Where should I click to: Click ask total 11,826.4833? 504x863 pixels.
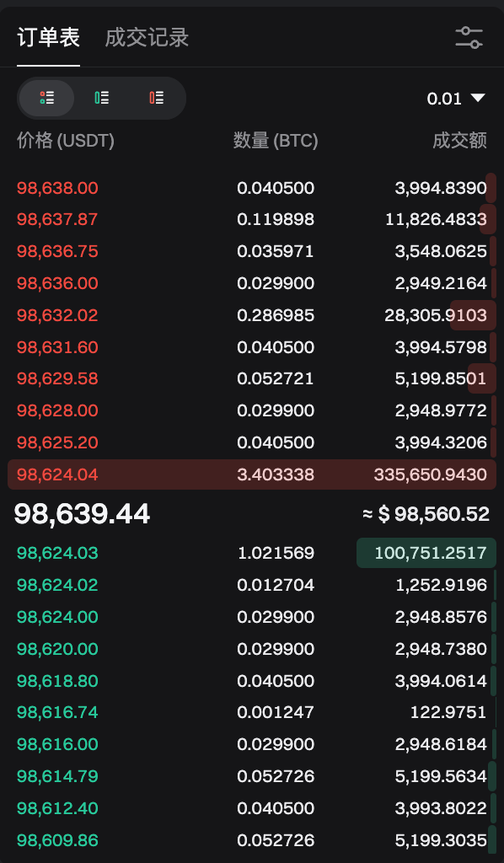click(x=437, y=220)
